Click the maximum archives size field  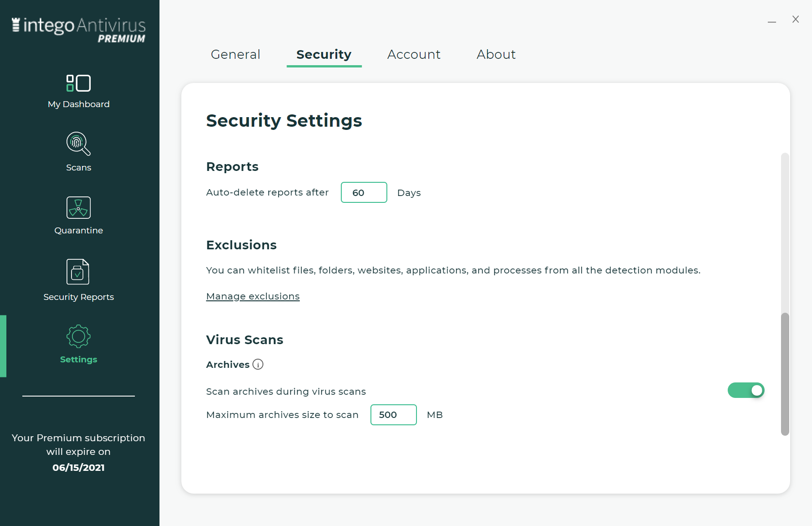[393, 415]
